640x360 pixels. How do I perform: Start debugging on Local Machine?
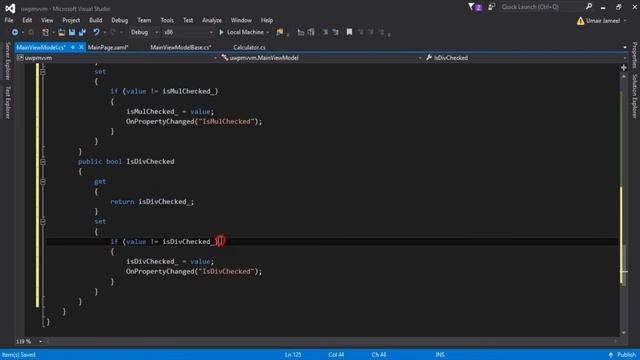[241, 32]
